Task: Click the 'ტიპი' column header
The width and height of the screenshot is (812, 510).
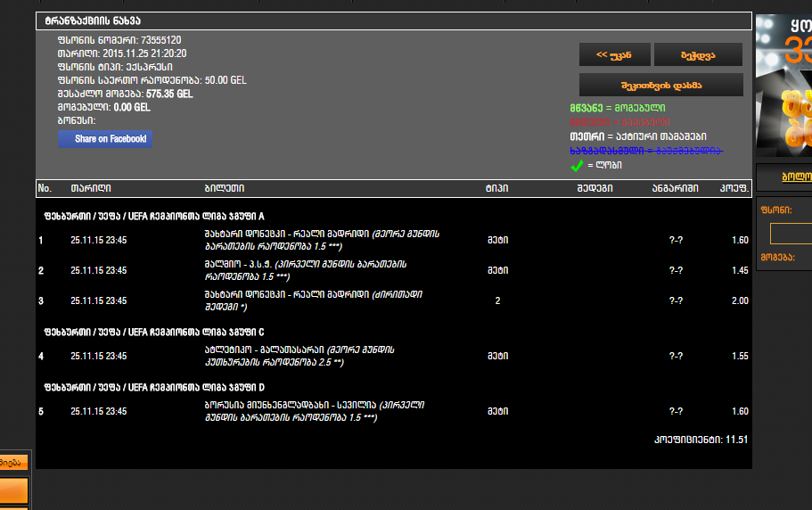Action: 496,188
